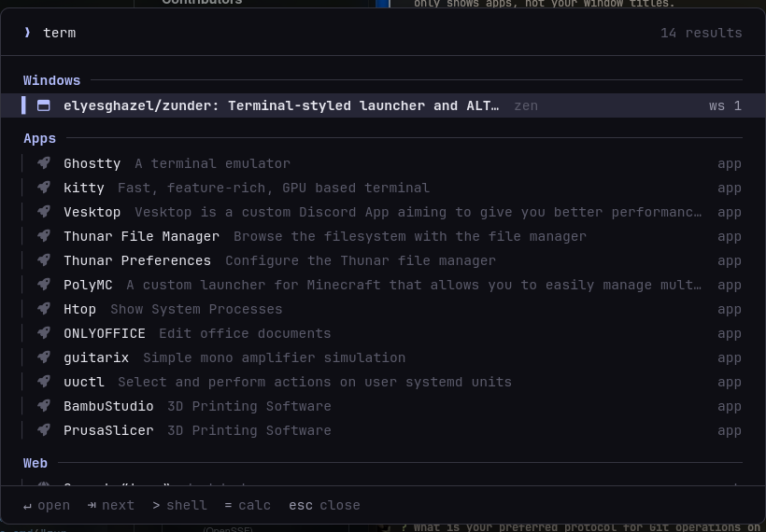This screenshot has height=532, width=766.
Task: Click the prompt chevron before the search text
Action: (x=27, y=33)
